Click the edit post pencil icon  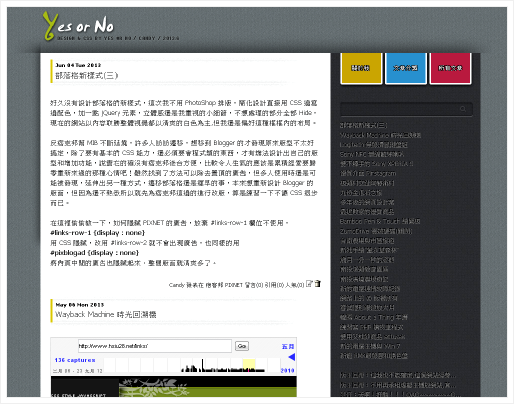click(x=310, y=283)
